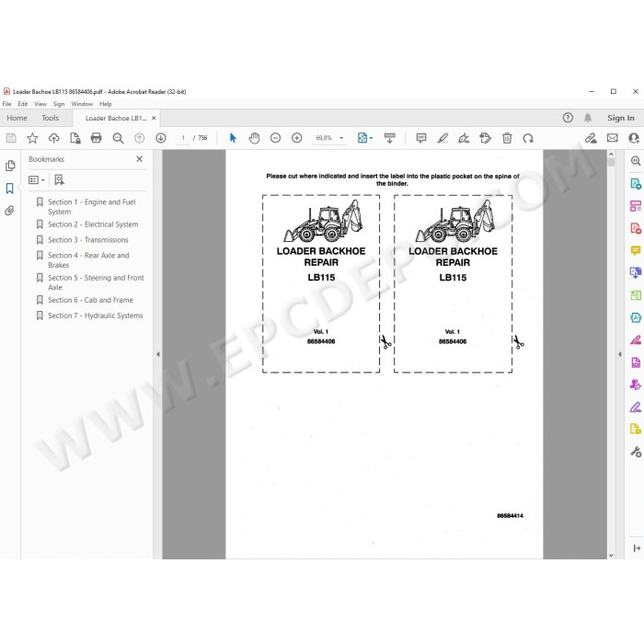Screen dimensions: 644x644
Task: Expand the right pane with bottom arrow icon
Action: pos(637,548)
